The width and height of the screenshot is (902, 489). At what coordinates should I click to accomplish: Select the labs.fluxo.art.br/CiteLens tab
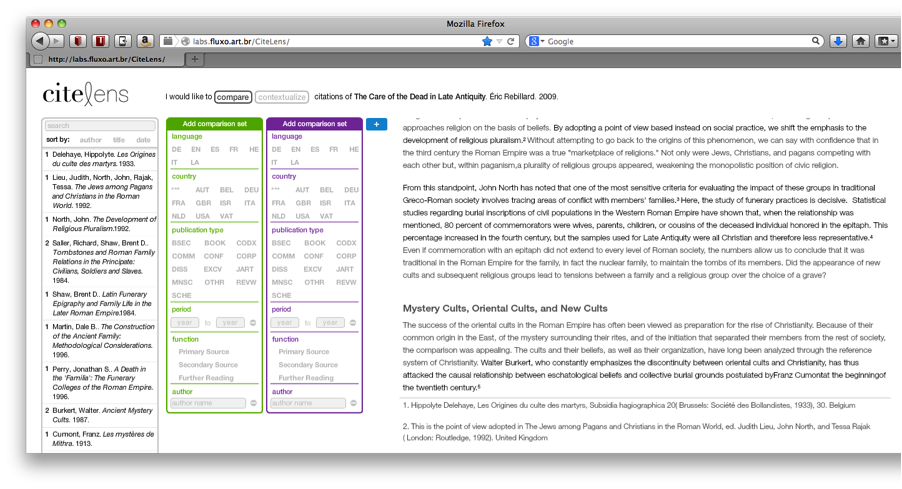coord(106,59)
